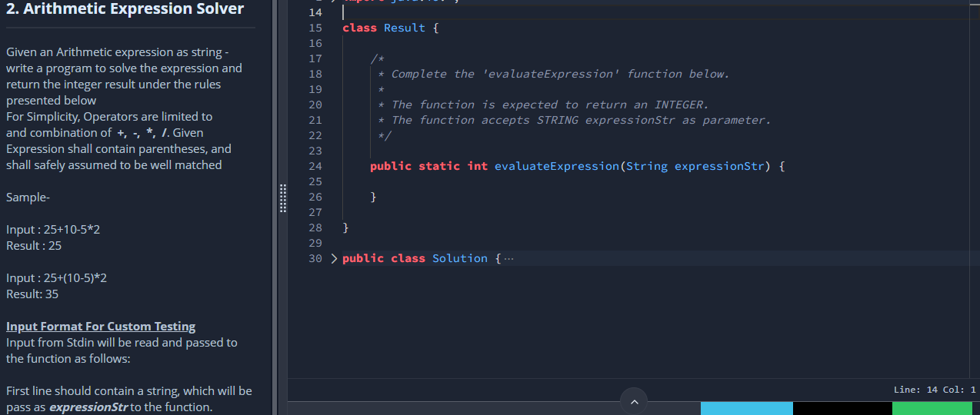Click the pane splitter grip handle

[282, 198]
